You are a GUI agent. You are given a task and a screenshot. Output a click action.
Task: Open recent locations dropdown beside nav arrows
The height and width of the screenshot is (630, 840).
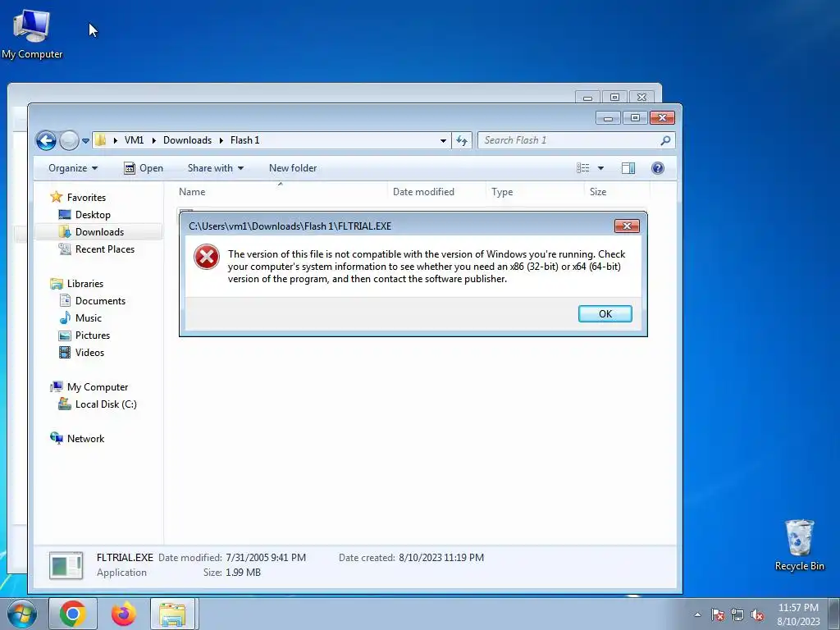85,141
